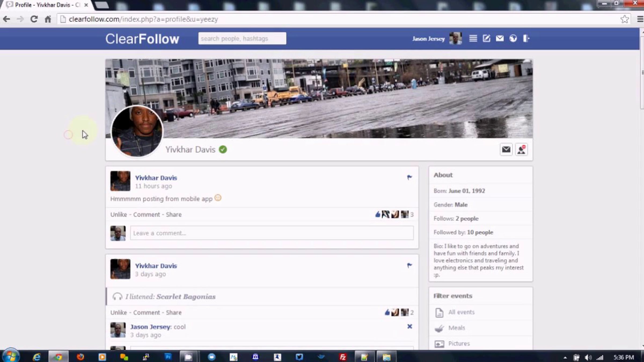Click the unfollow user icon on profile
Image resolution: width=644 pixels, height=362 pixels.
[521, 149]
